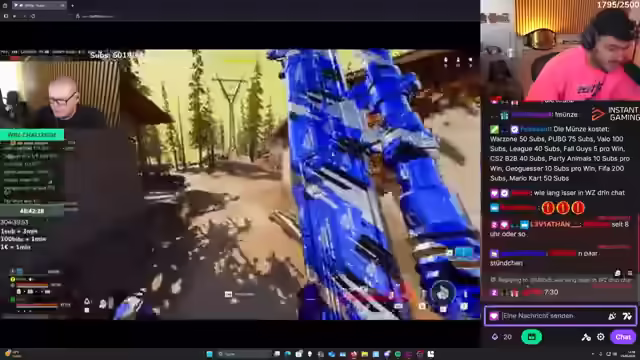Open Windows Start menu
Image resolution: width=640 pixels, height=360 pixels.
pyautogui.click(x=209, y=354)
